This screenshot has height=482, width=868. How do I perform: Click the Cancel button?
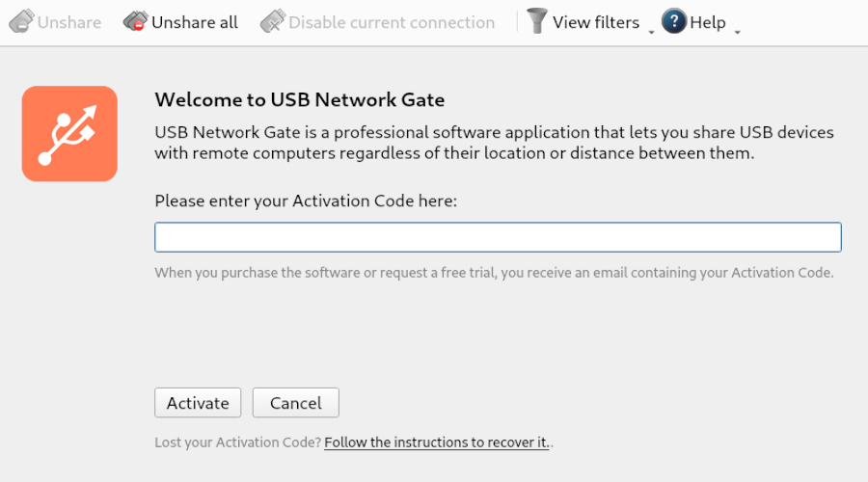(x=296, y=403)
